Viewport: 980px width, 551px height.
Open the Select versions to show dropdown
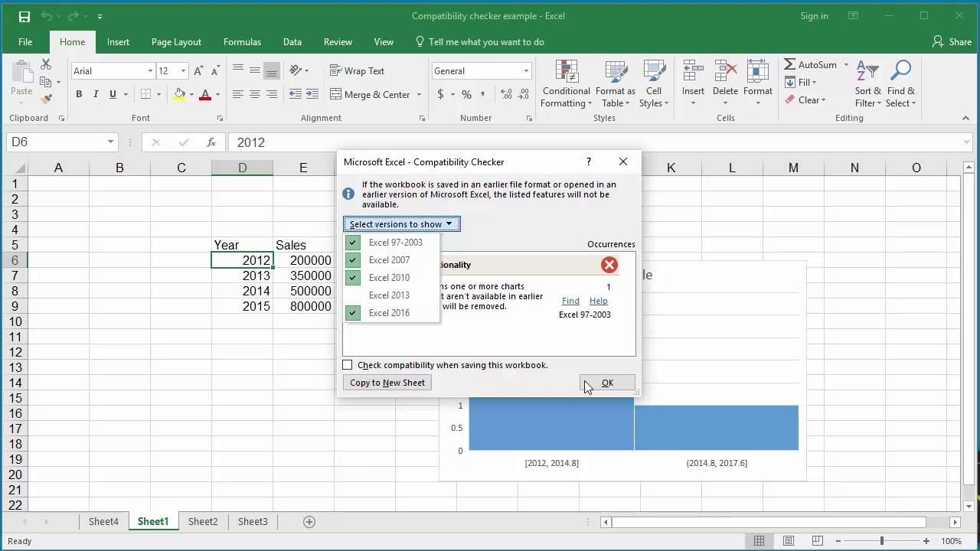[401, 224]
